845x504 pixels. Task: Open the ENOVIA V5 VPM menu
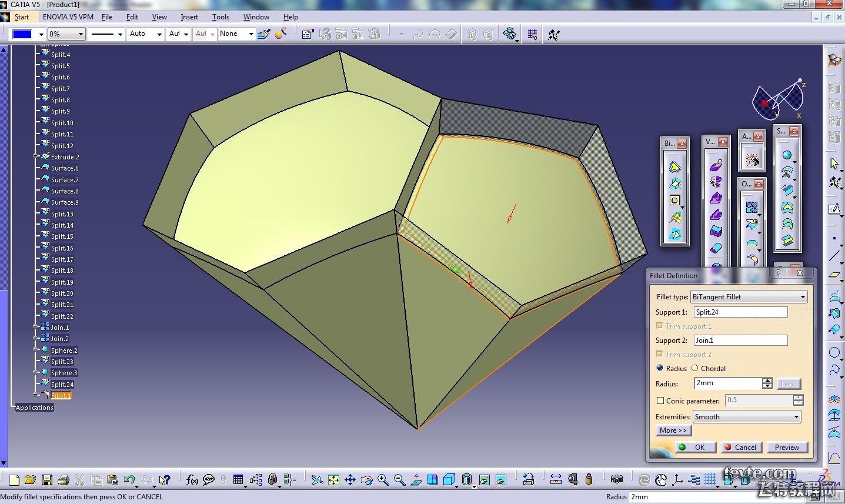[x=68, y=17]
